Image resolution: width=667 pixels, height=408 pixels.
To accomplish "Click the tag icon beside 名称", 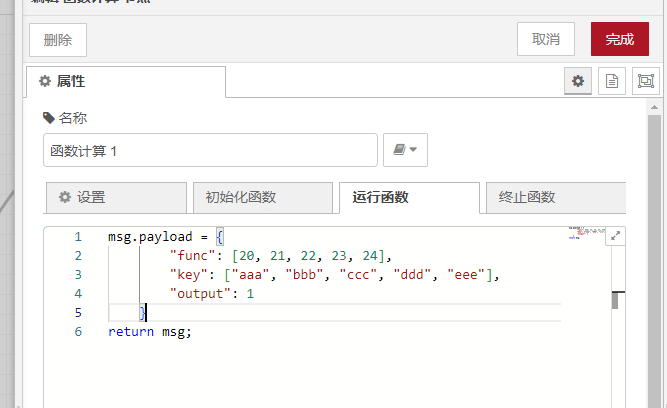I will pyautogui.click(x=49, y=118).
